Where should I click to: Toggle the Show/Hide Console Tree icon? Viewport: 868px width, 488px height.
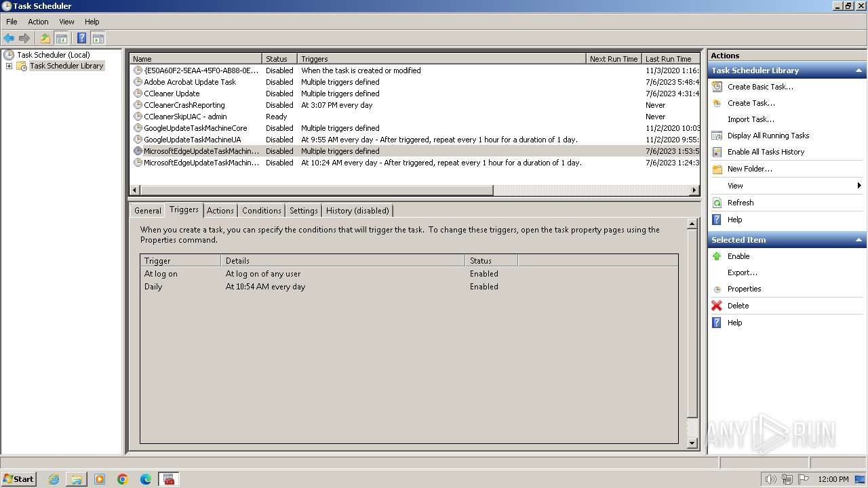[61, 39]
